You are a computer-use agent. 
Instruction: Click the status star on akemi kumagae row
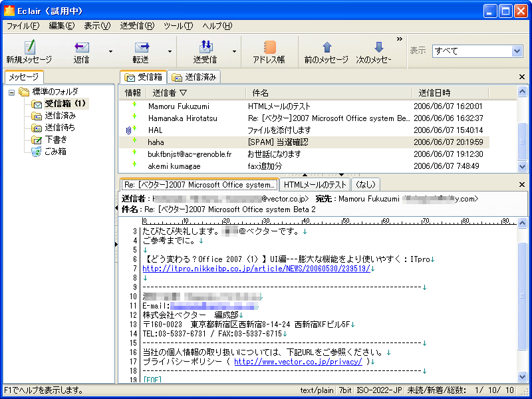pos(134,164)
